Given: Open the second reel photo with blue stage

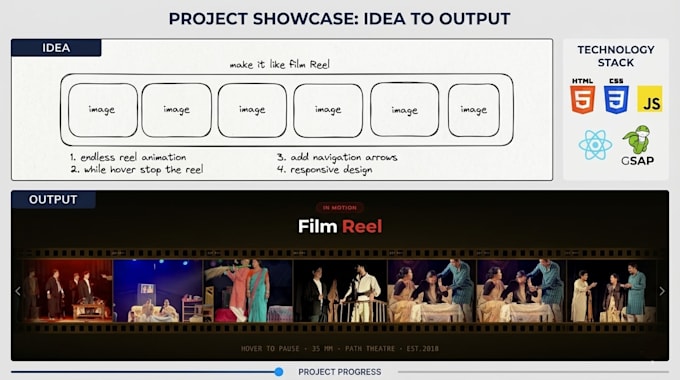Looking at the screenshot, I should point(158,291).
